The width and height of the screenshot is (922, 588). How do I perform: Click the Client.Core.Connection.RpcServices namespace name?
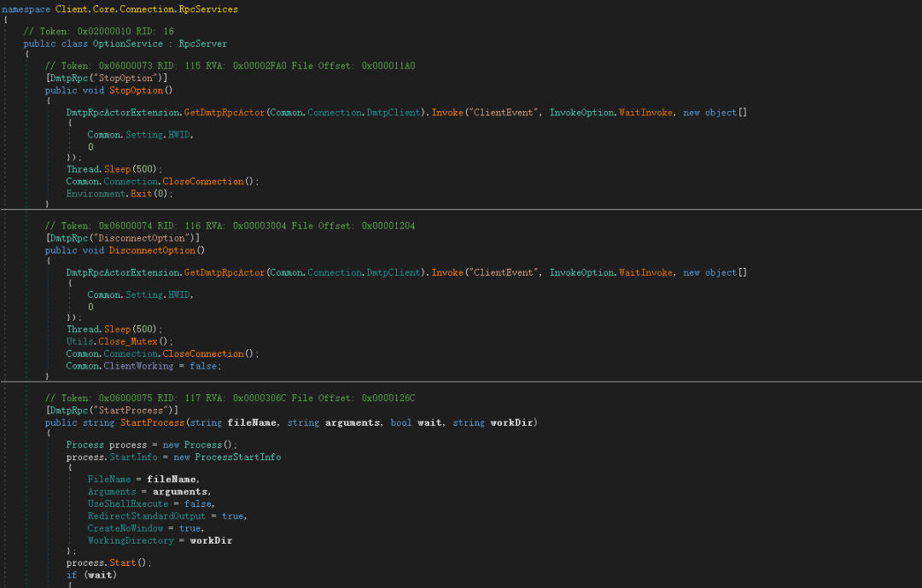click(147, 9)
